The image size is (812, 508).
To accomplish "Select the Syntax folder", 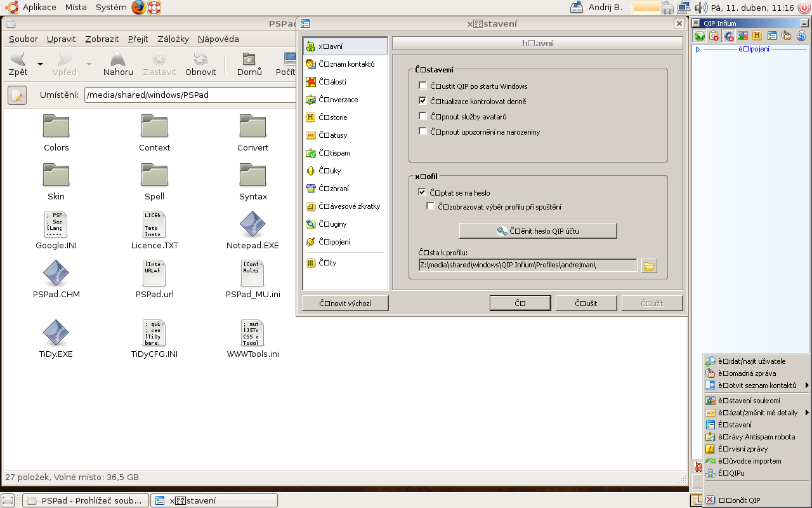I will tap(253, 182).
